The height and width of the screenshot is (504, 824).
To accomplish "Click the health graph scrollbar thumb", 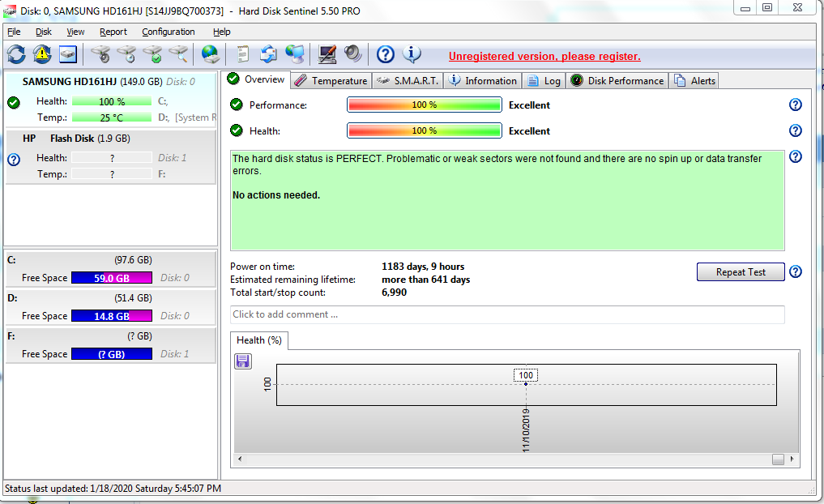I will [x=779, y=459].
